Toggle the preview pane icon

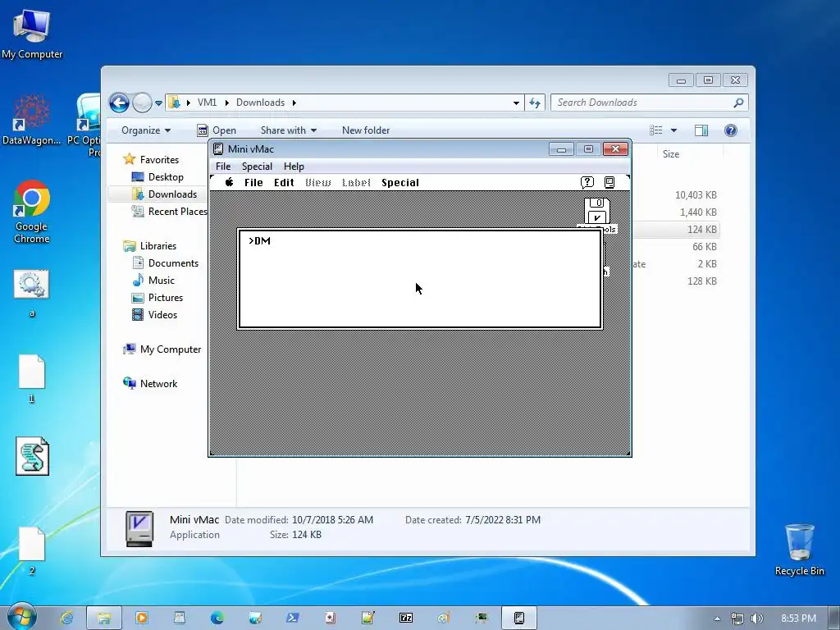click(x=701, y=130)
